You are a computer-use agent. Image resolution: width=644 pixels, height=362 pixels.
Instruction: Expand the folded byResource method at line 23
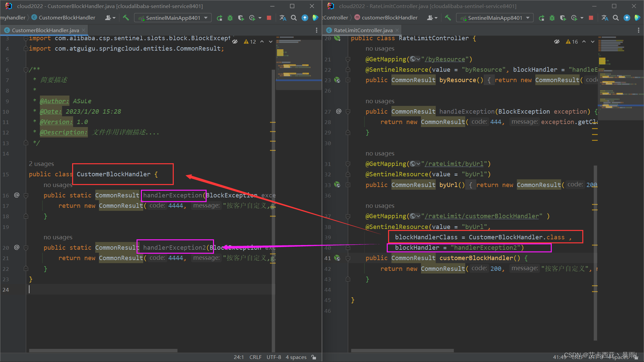click(348, 80)
